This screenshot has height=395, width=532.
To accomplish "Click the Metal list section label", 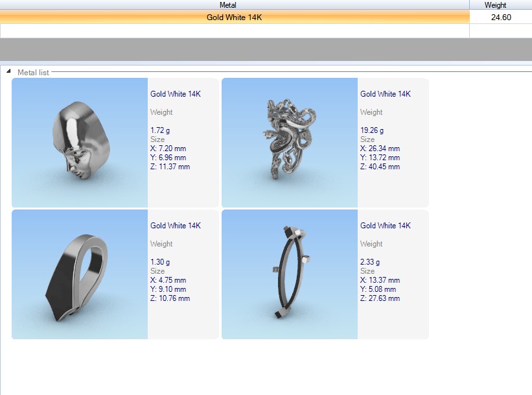I will pos(33,73).
